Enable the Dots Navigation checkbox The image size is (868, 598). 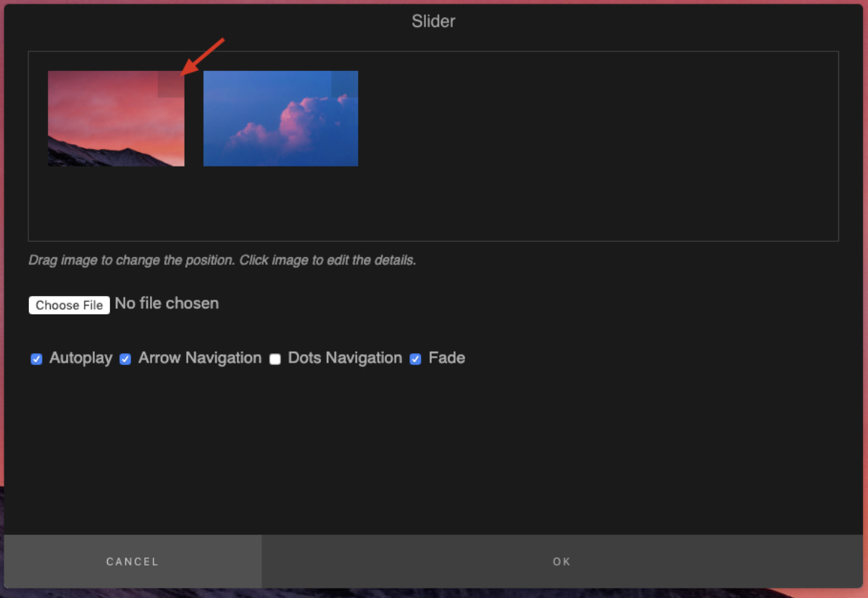pyautogui.click(x=275, y=359)
